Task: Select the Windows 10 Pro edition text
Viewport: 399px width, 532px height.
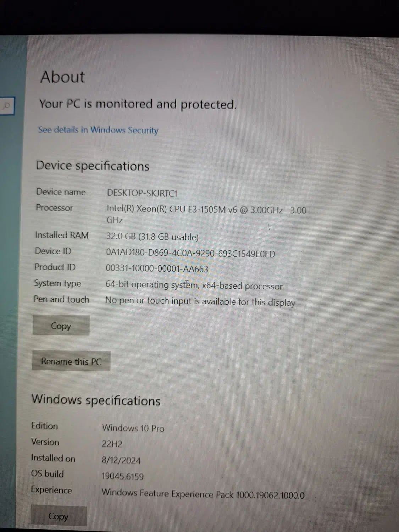Action: 133,428
